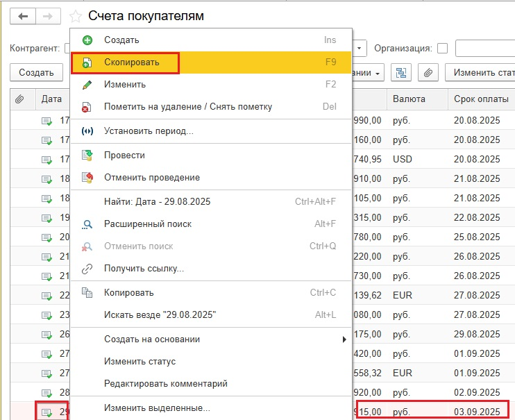
Task: Add page to favorites with the star icon
Action: 76,17
